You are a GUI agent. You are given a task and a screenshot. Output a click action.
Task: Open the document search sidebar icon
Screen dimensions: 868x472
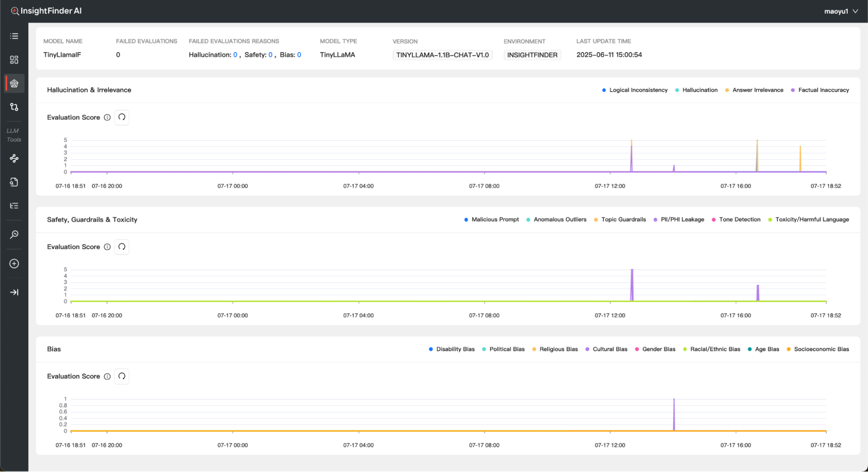(14, 182)
